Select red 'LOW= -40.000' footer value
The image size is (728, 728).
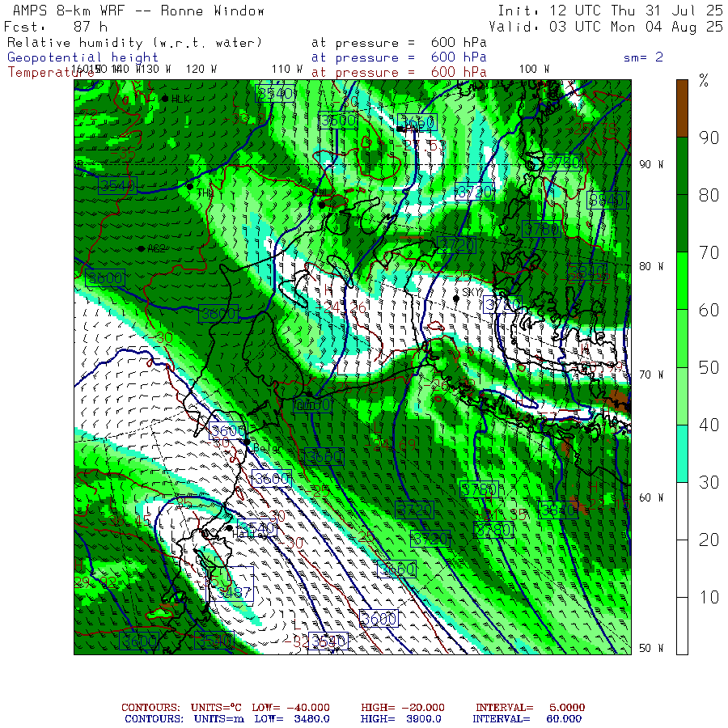click(x=290, y=708)
